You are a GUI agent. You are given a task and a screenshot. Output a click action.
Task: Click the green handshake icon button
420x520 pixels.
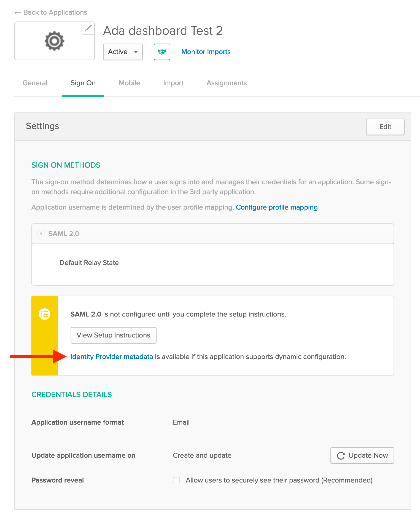162,52
